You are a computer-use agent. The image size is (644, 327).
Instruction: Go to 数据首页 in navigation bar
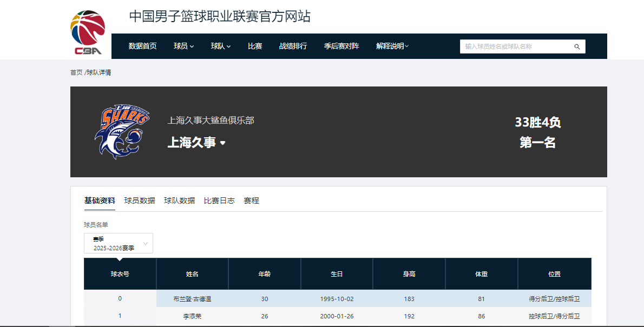(x=142, y=46)
